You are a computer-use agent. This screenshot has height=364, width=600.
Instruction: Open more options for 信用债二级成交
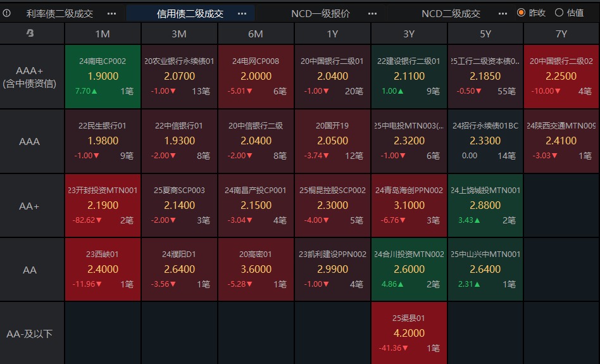tap(242, 14)
